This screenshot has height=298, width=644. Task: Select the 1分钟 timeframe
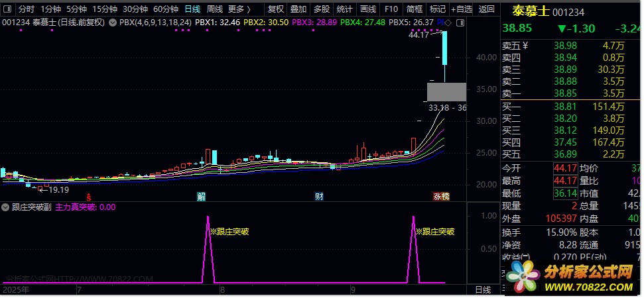(51, 9)
